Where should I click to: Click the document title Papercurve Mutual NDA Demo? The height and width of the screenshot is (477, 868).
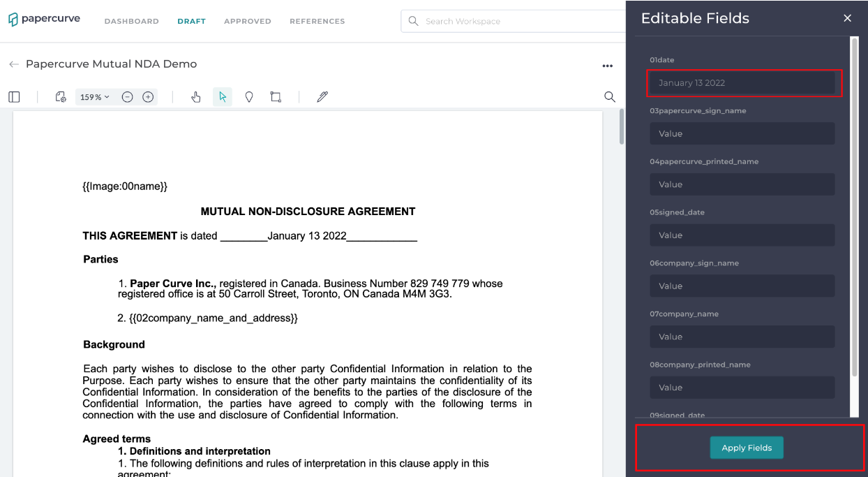112,64
